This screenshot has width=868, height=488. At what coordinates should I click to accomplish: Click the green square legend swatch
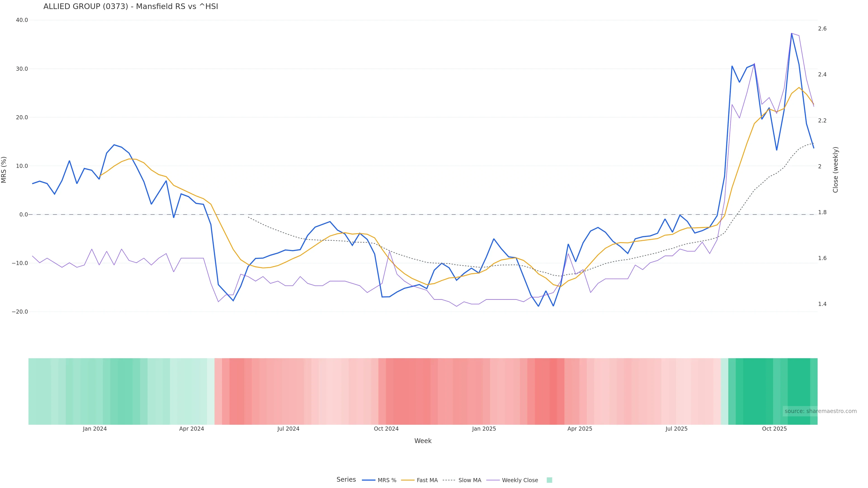pyautogui.click(x=549, y=480)
